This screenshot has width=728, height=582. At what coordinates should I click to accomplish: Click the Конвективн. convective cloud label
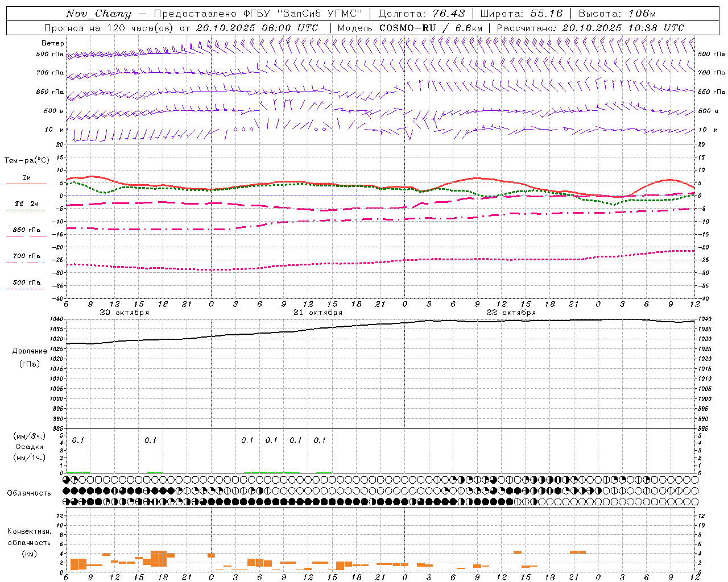tap(29, 531)
